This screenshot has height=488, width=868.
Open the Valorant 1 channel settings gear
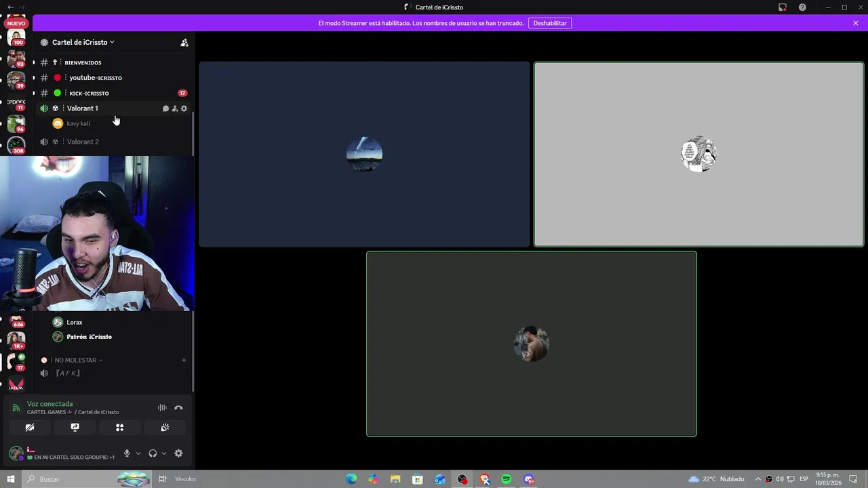click(x=184, y=108)
